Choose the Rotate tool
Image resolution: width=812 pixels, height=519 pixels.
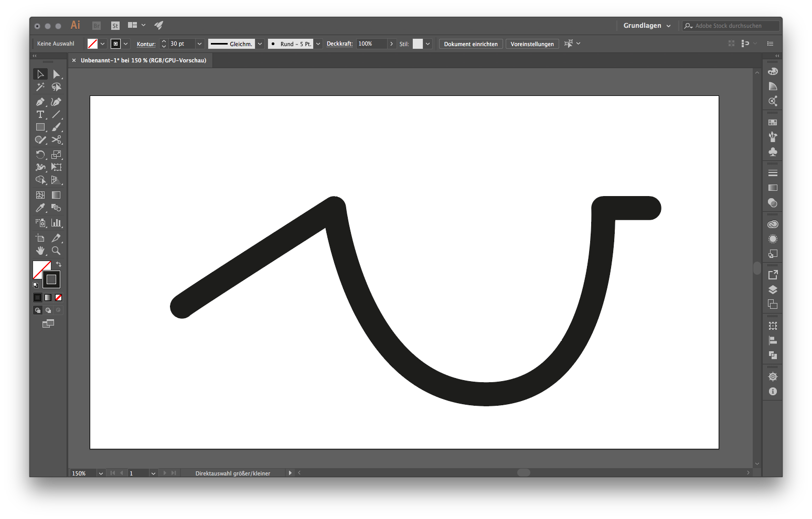(40, 154)
